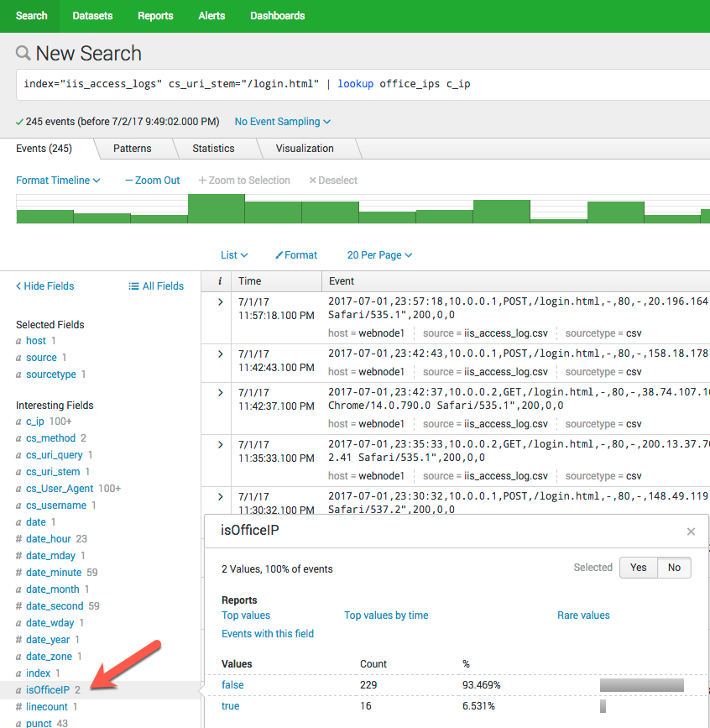Click the Format pencil icon
This screenshot has height=728, width=710.
coord(279,255)
